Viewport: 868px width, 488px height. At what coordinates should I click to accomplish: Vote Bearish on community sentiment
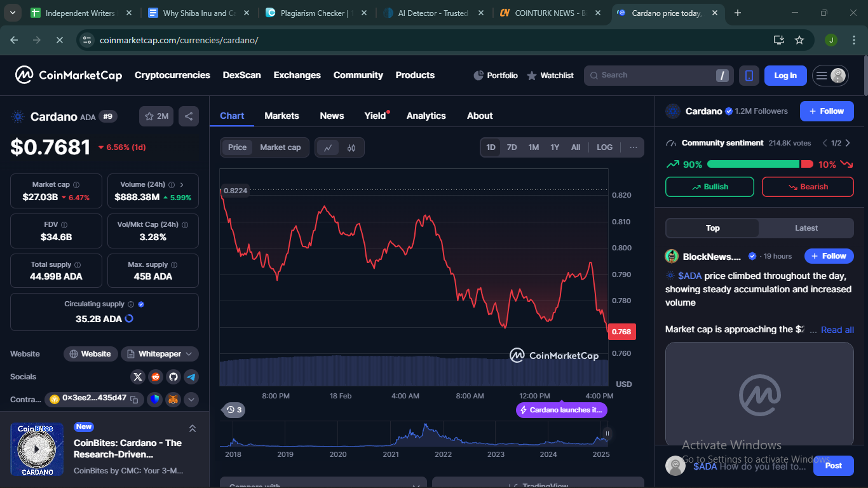(x=808, y=187)
